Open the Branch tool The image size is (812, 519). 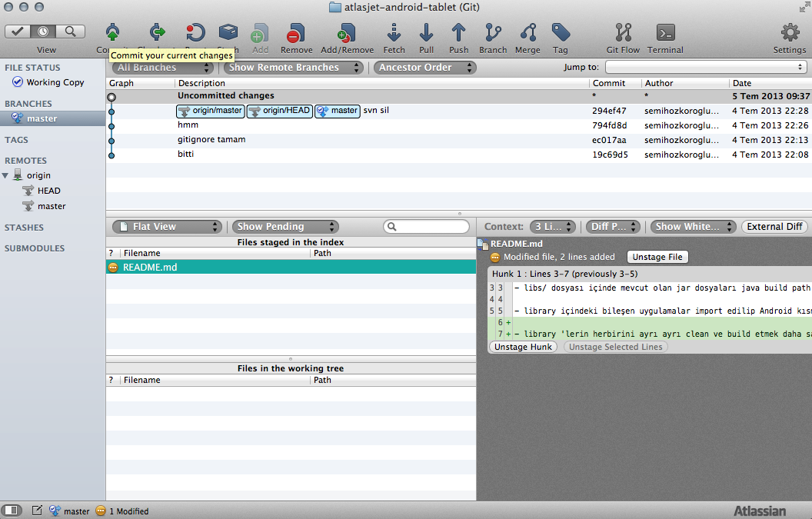(x=492, y=32)
